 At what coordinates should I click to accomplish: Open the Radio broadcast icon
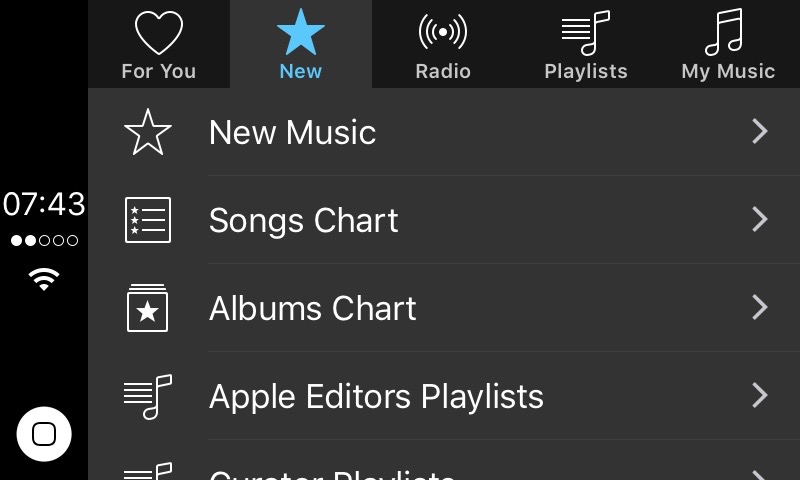[x=443, y=32]
